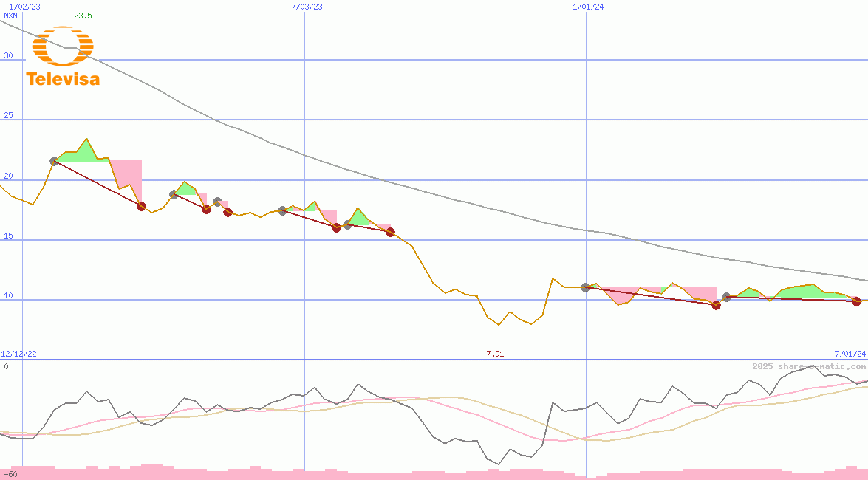Viewport: 868px width, 480px height.
Task: Click the -60 oscillator scale label
Action: click(x=10, y=474)
